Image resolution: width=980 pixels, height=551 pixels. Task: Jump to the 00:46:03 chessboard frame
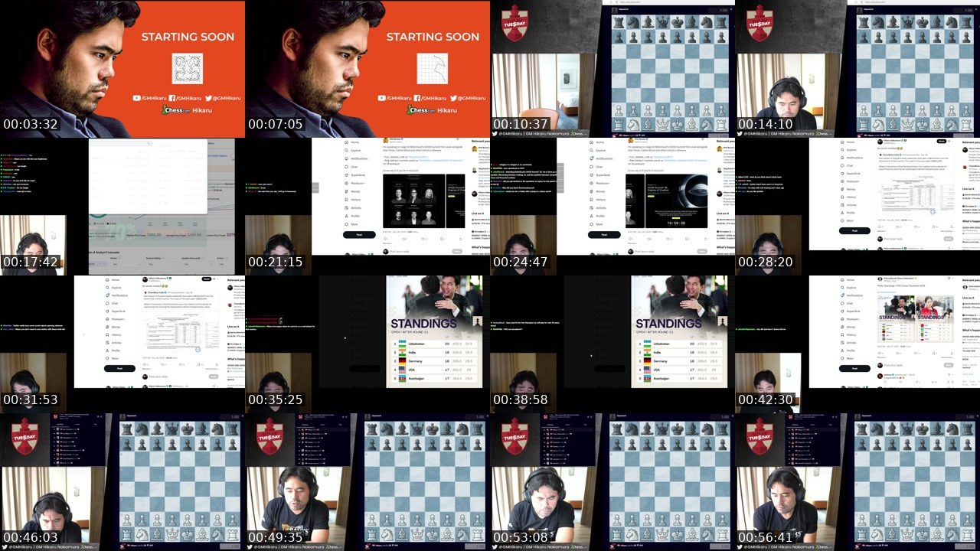122,482
